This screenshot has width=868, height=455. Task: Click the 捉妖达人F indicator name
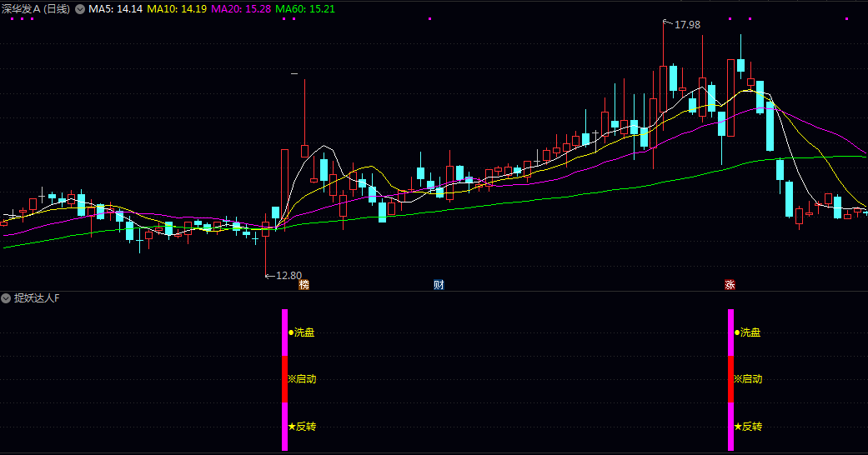point(37,298)
